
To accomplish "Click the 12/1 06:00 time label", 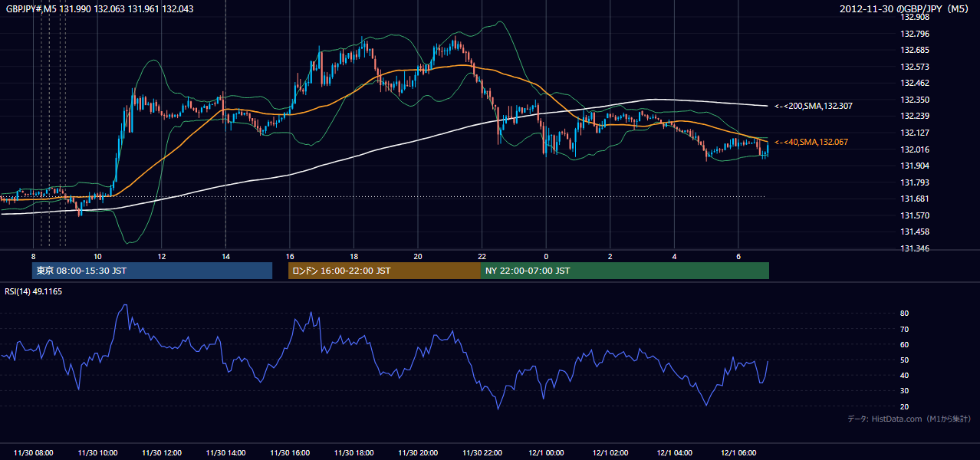I will click(738, 453).
